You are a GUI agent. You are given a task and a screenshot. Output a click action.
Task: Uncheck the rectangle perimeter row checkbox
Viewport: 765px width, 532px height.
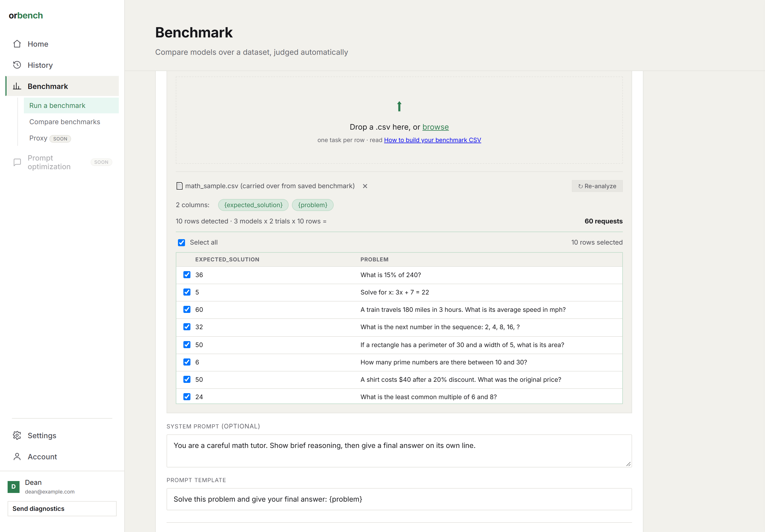(x=187, y=345)
